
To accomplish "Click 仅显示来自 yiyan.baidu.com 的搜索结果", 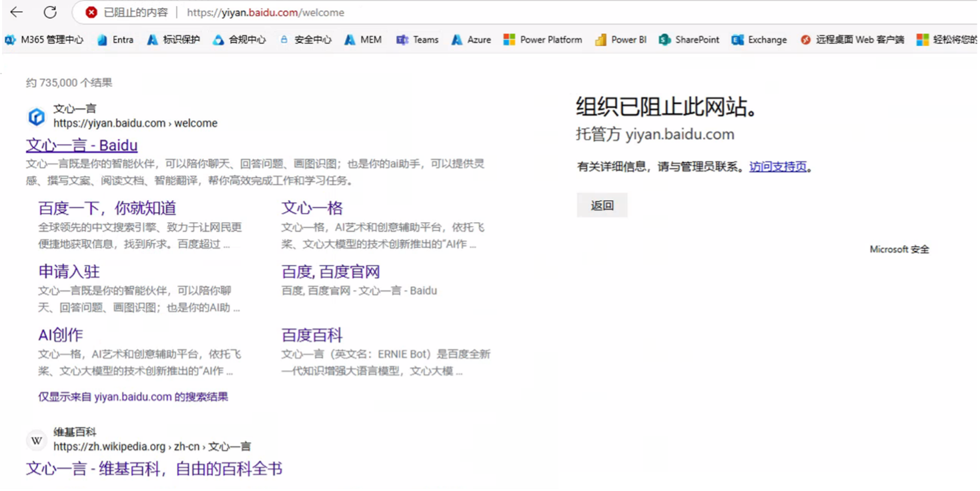I will coord(133,397).
